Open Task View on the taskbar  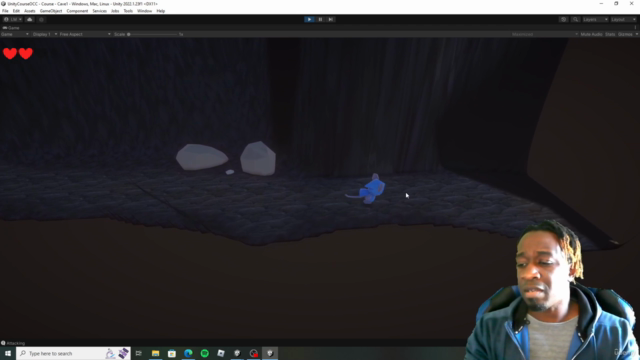[x=139, y=353]
